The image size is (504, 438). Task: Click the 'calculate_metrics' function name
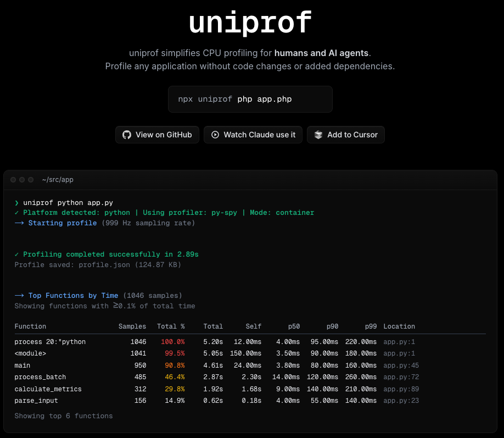(48, 389)
